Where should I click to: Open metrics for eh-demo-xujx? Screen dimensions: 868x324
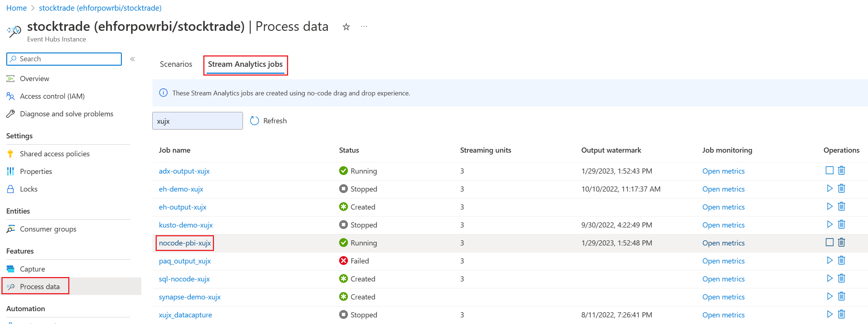click(723, 189)
